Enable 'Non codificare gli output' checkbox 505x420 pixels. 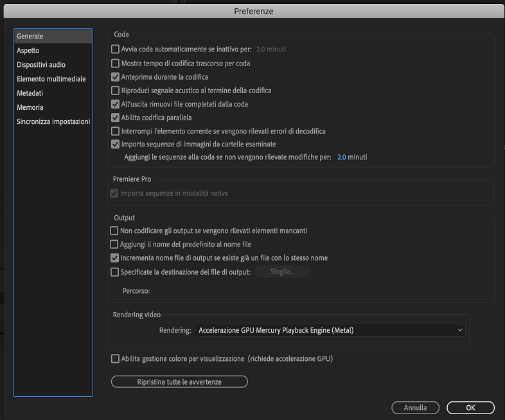coord(114,231)
